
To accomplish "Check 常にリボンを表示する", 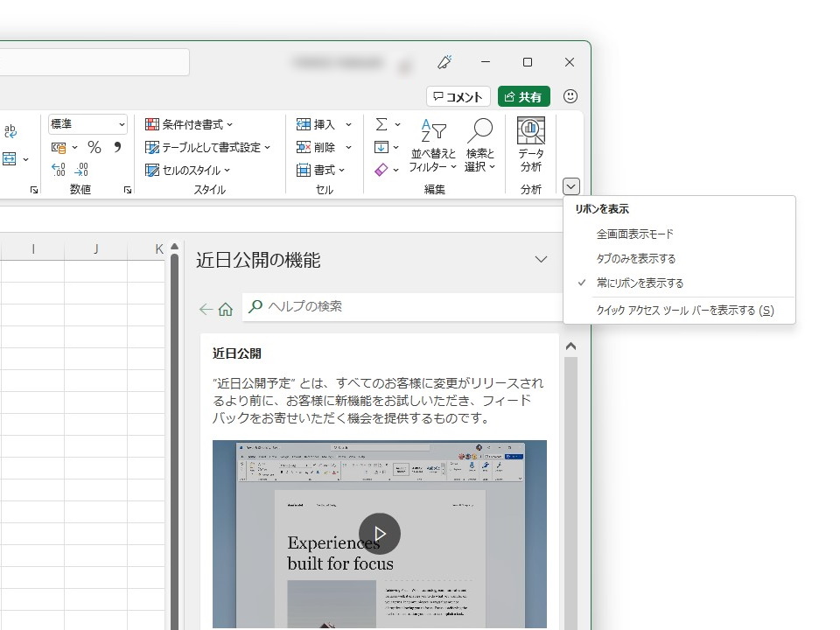I will 640,283.
